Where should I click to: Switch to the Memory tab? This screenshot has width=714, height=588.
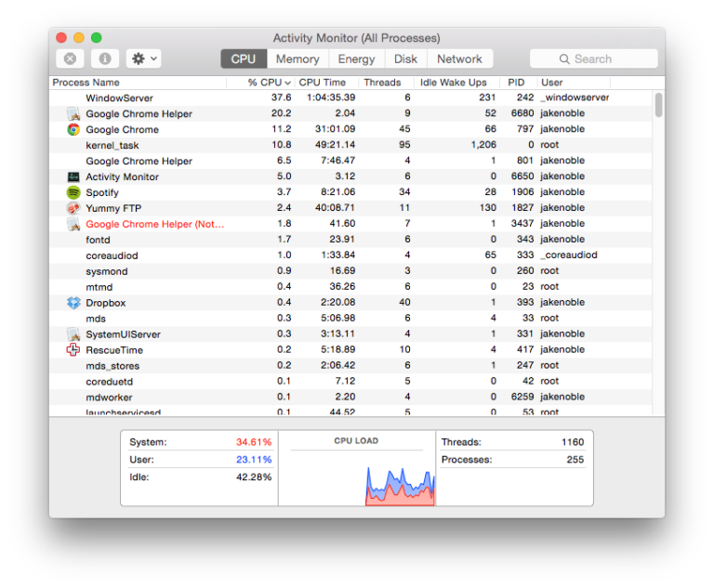[x=297, y=59]
